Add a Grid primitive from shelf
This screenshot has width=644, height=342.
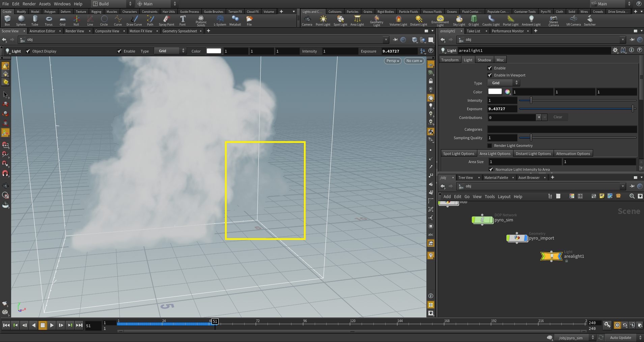click(x=62, y=21)
